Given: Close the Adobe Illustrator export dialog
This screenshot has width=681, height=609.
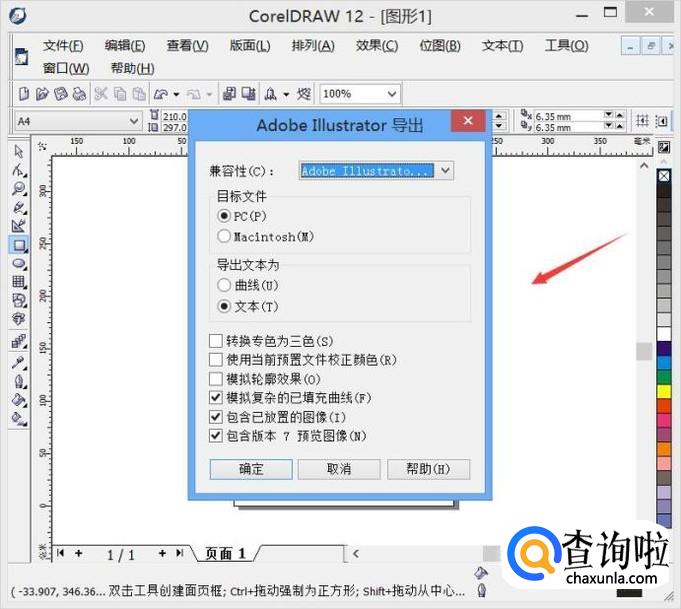Looking at the screenshot, I should [x=468, y=120].
